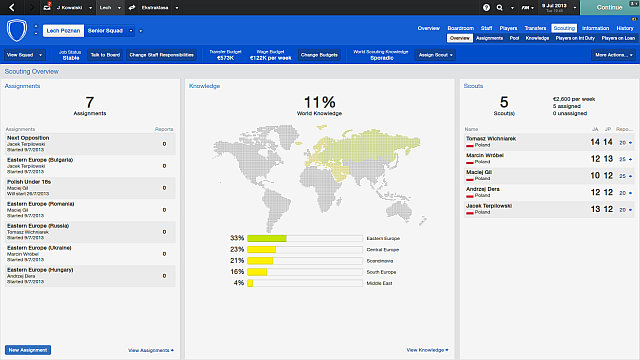Expand reports dropdown for Jacek Terpilowski
Viewport: 640px width, 360px height.
point(630,210)
